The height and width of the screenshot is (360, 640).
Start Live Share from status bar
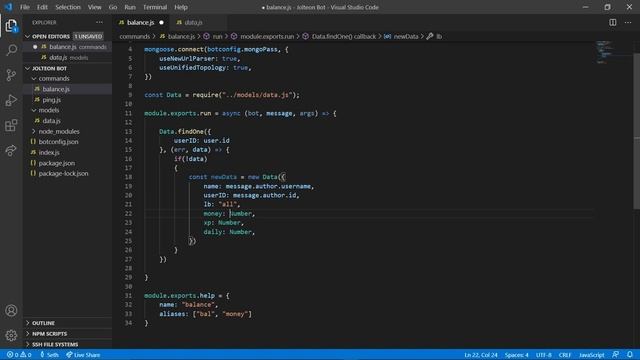coord(83,355)
